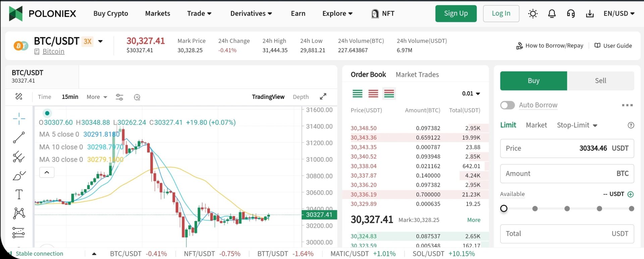This screenshot has width=644, height=259.
Task: Expand the chart to fullscreen
Action: click(323, 96)
